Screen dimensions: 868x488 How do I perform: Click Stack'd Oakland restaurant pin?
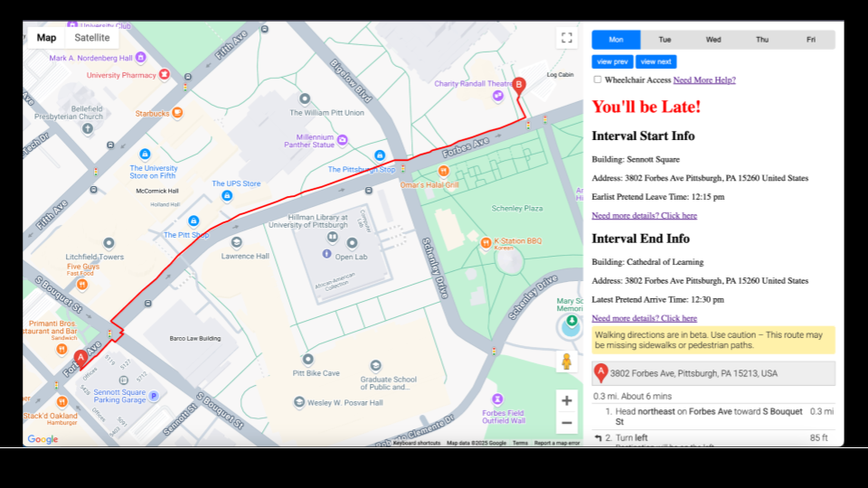(x=62, y=401)
